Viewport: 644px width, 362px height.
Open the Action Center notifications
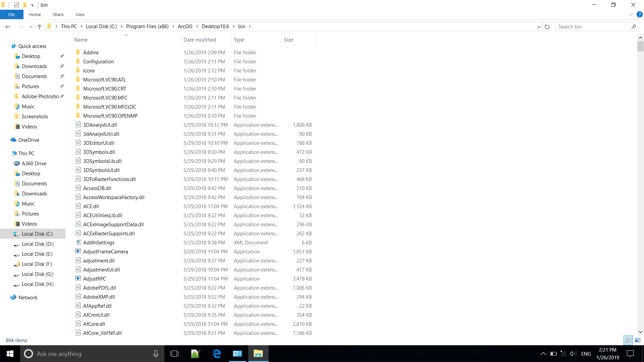pyautogui.click(x=630, y=354)
